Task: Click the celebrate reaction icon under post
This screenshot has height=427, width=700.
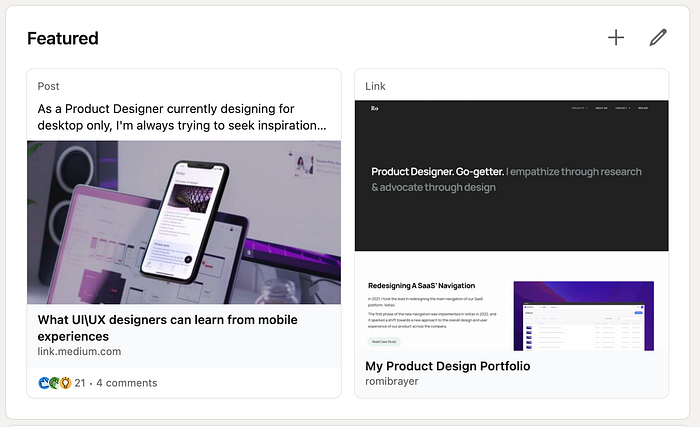Action: point(54,383)
